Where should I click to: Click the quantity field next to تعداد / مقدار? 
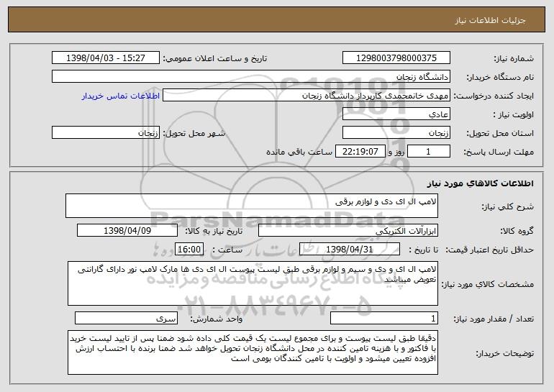click(384, 318)
